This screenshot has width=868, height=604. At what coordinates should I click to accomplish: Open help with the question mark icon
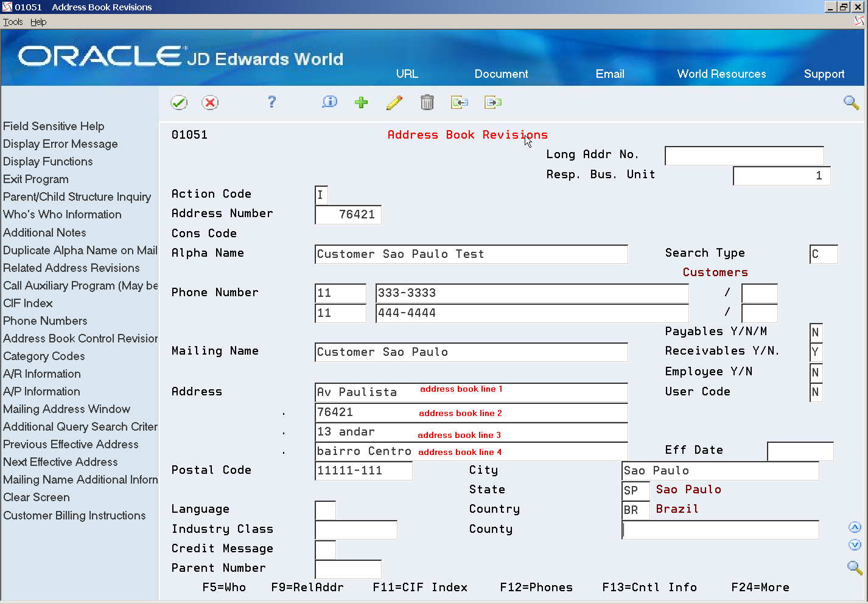(271, 102)
